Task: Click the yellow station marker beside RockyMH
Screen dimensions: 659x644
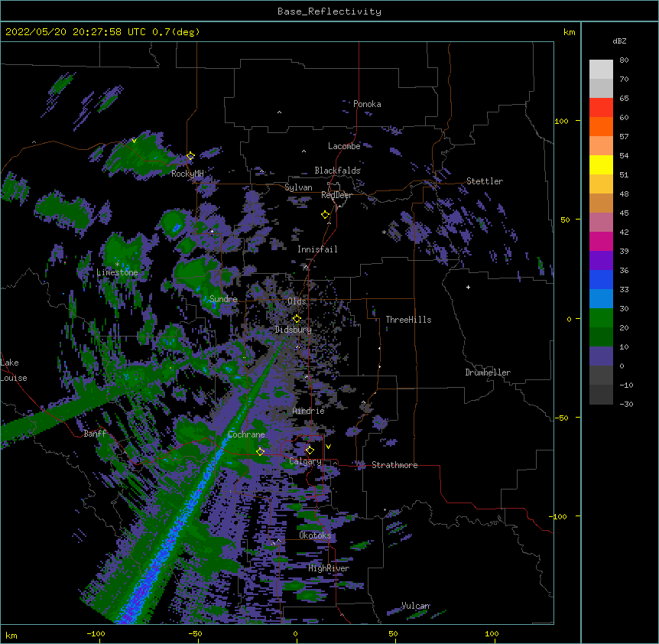Action: tap(191, 156)
